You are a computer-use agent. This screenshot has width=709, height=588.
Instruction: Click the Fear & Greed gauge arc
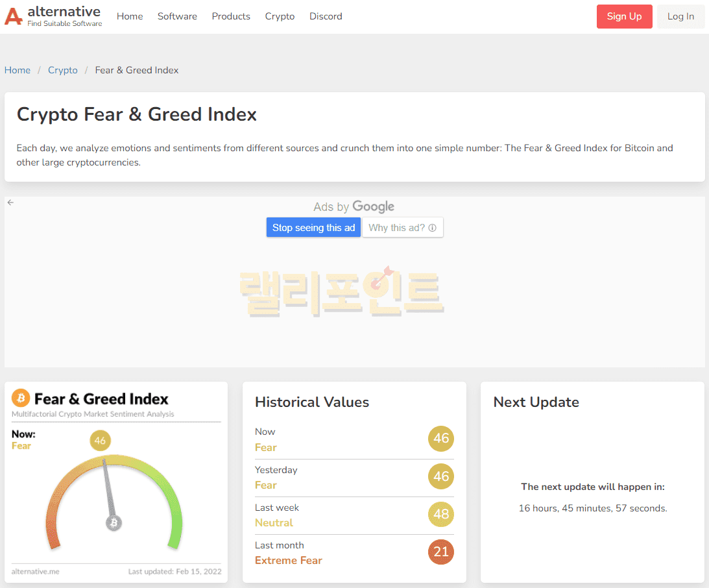point(156,474)
